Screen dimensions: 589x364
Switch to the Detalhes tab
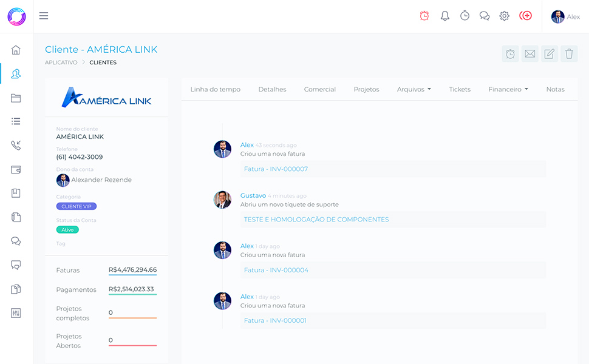(273, 89)
